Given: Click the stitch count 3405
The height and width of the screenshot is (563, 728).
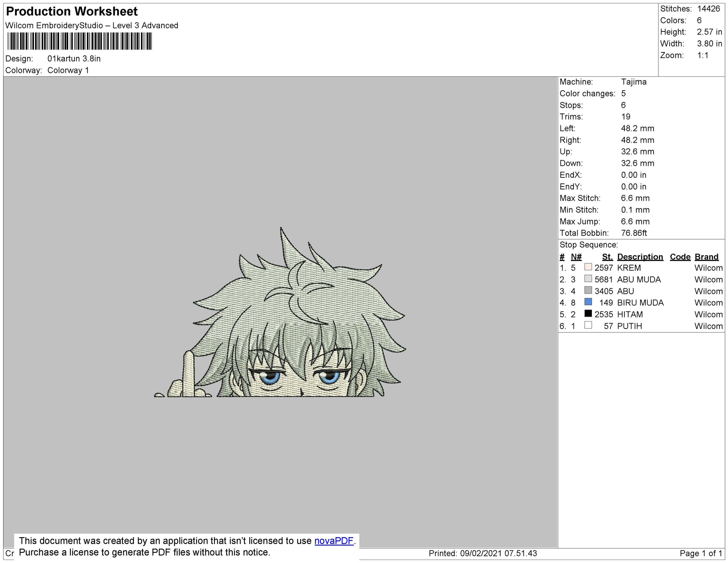Looking at the screenshot, I should pos(603,291).
